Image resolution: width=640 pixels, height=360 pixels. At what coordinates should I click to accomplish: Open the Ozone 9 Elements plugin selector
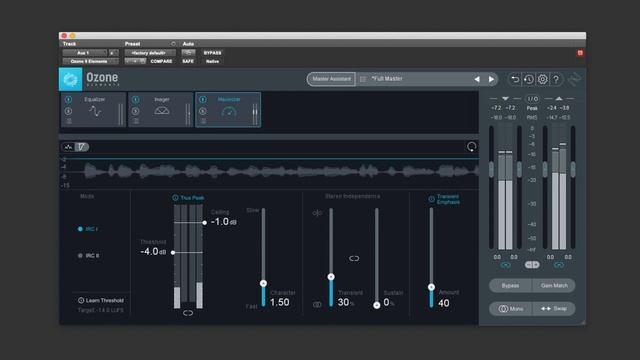[x=90, y=61]
